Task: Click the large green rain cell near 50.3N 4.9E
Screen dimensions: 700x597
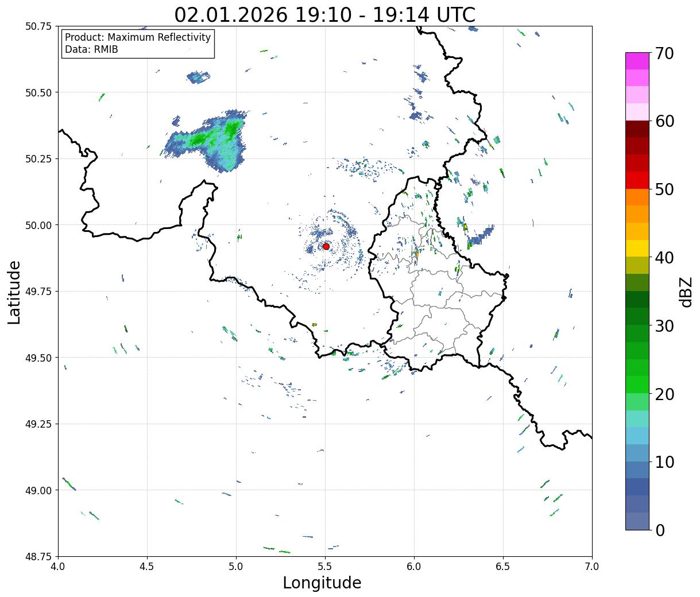Action: [x=207, y=141]
